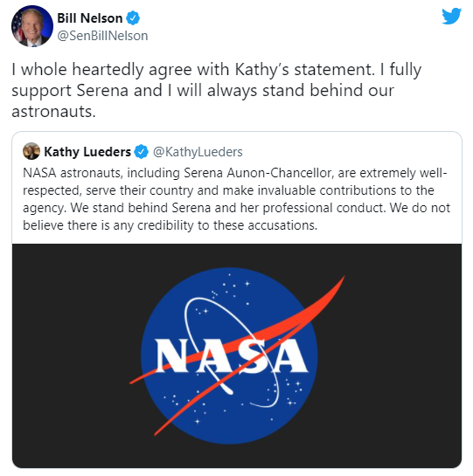This screenshot has width=473, height=476.
Task: Click Kathy Lueders' verified checkmark badge
Action: (142, 151)
